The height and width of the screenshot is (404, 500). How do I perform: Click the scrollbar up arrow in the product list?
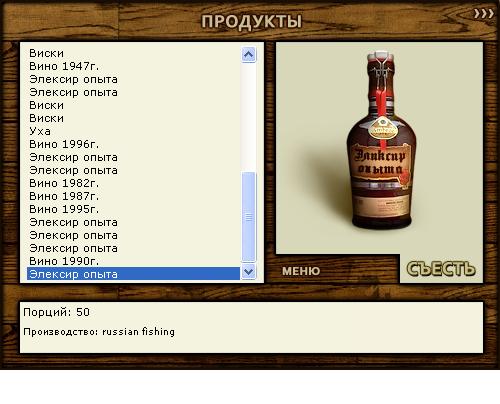pos(248,55)
